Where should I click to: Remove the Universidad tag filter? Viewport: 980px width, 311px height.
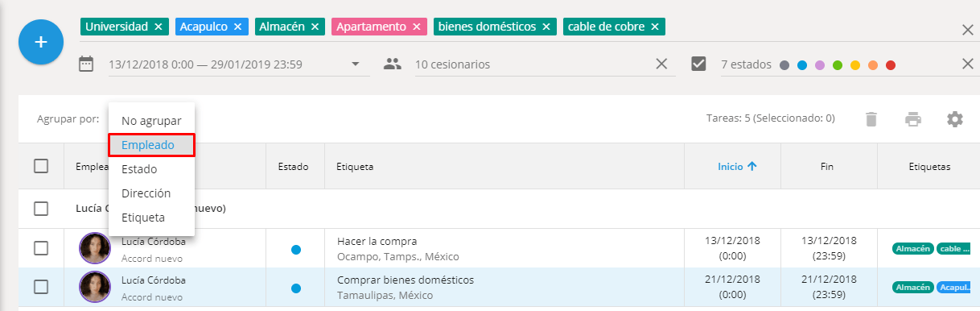159,27
